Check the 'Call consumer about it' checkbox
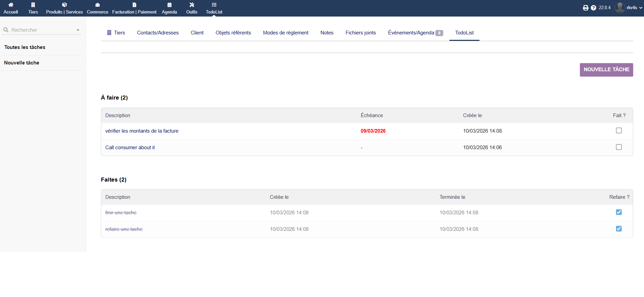The image size is (644, 297). 619,147
